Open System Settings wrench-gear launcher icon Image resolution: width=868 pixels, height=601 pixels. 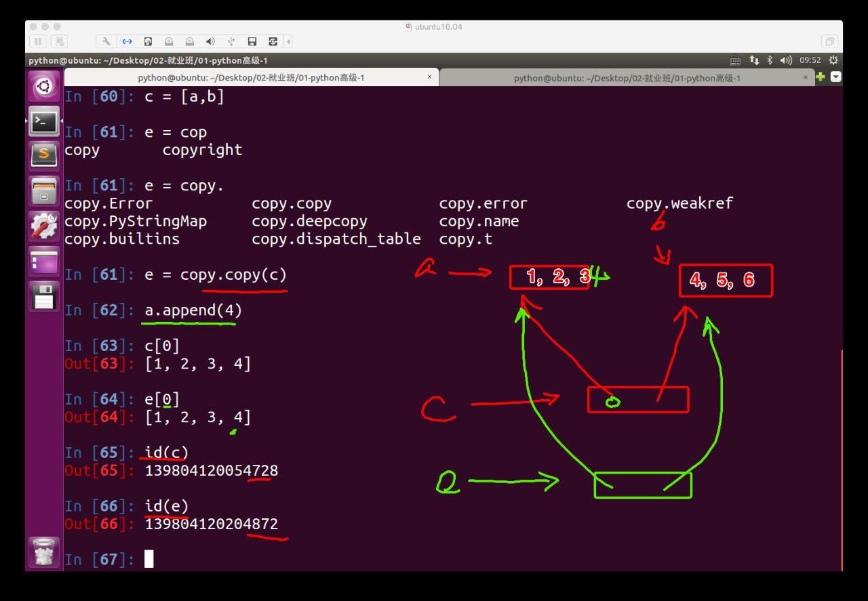coord(45,226)
